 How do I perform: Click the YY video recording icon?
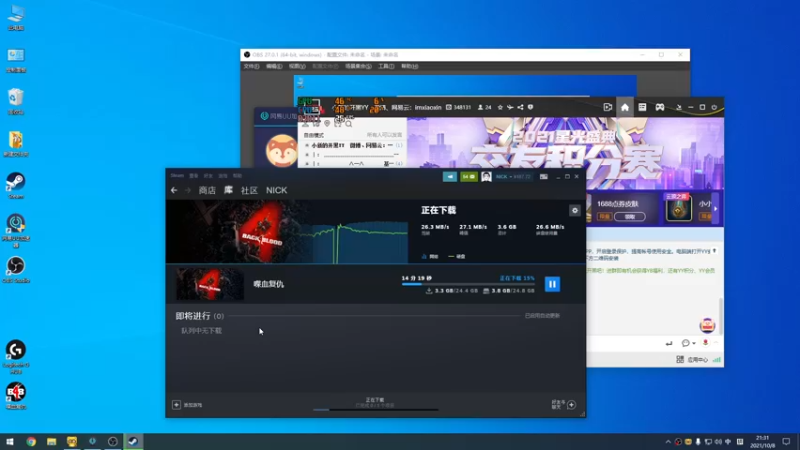pos(608,107)
